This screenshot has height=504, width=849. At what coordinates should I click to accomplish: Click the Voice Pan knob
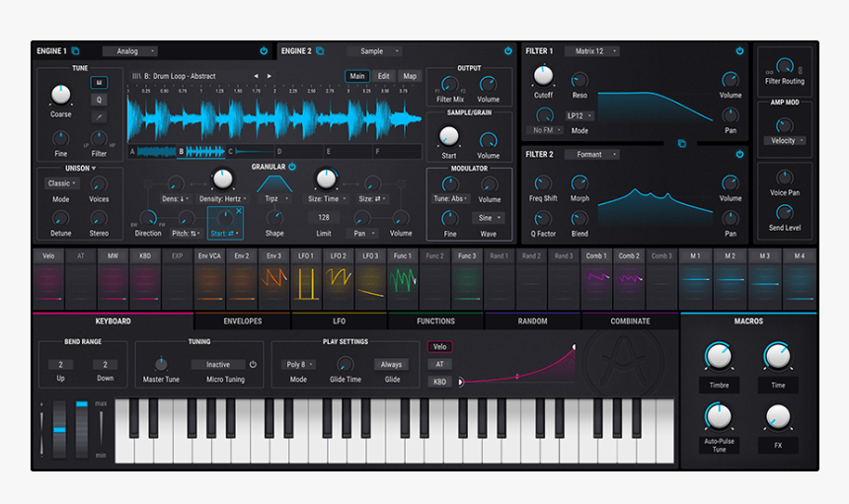point(785,178)
